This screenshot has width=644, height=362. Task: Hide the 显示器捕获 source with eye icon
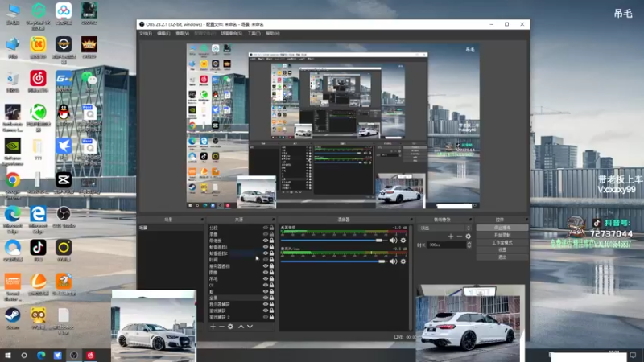266,304
